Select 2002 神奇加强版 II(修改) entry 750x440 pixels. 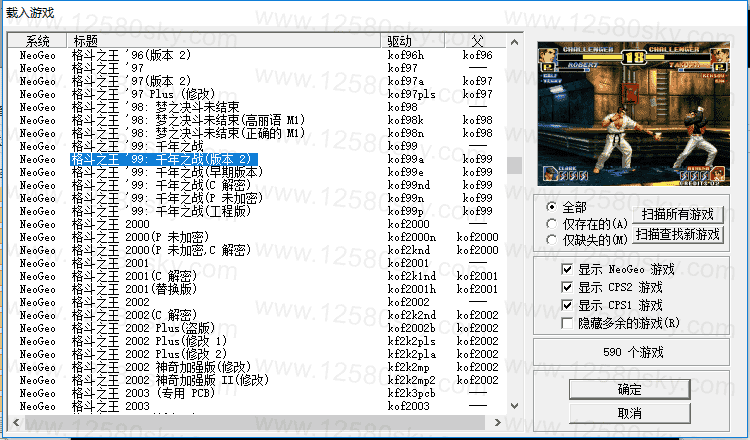coord(256,380)
